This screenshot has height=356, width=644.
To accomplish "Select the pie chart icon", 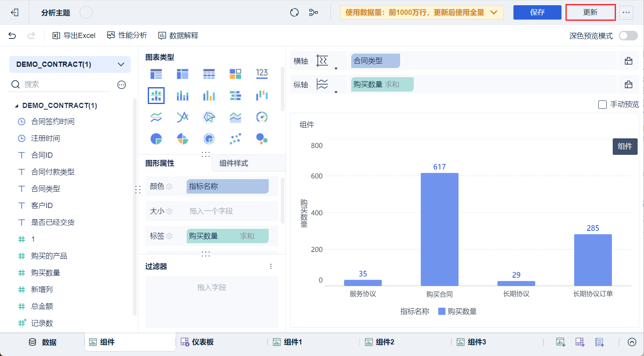I will (x=156, y=139).
